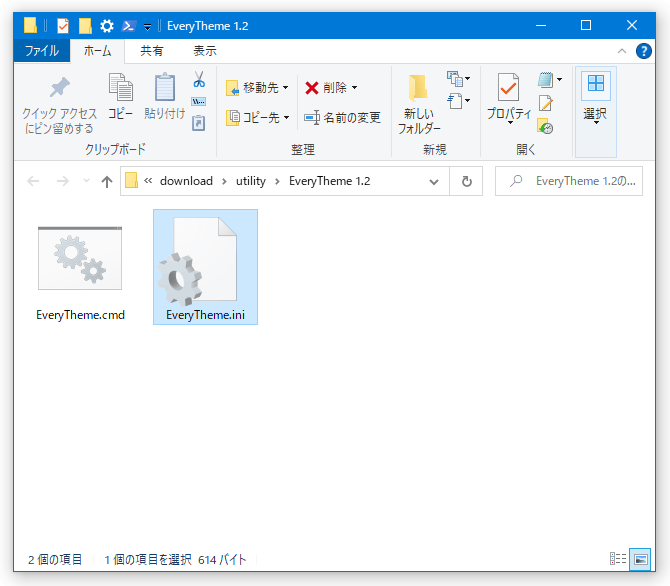Image resolution: width=670 pixels, height=586 pixels.
Task: Switch to the Share ribbon tab
Action: coord(152,51)
